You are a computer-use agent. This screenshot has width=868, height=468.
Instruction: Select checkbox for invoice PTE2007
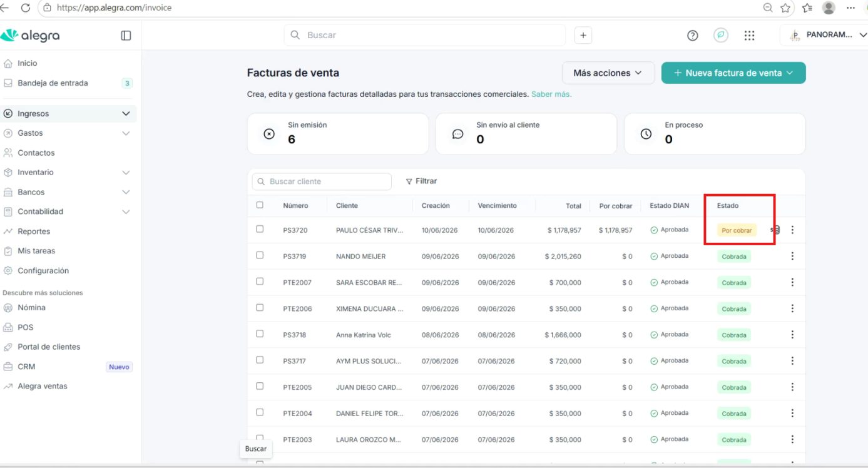260,282
